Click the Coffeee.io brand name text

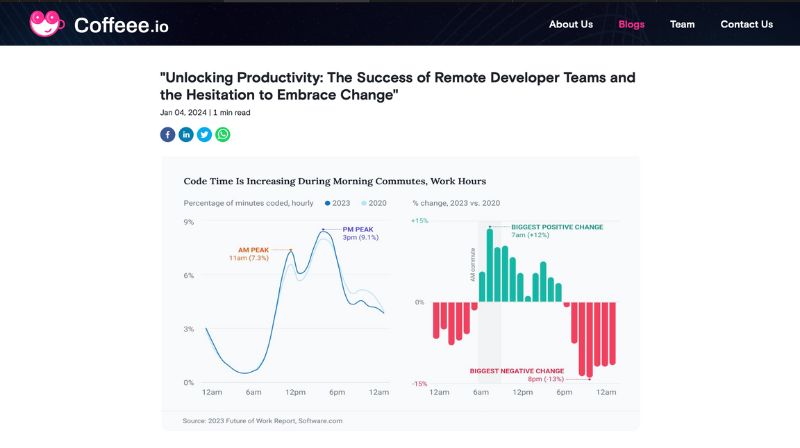[x=121, y=25]
